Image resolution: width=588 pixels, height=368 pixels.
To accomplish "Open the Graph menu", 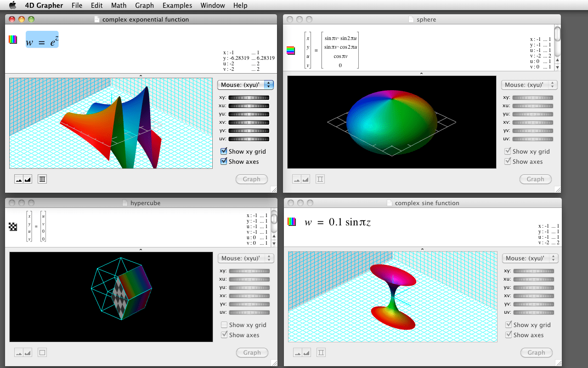I will click(145, 6).
